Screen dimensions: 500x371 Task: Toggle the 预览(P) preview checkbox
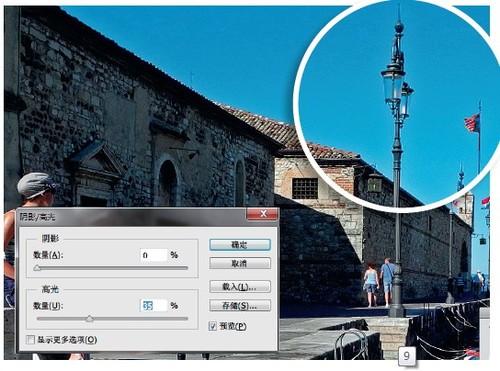coord(213,326)
